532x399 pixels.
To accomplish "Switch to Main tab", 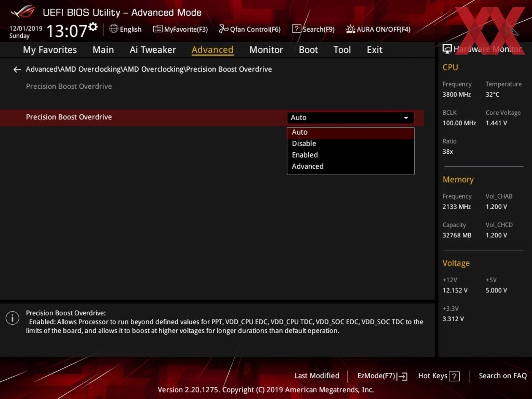I will pyautogui.click(x=103, y=50).
